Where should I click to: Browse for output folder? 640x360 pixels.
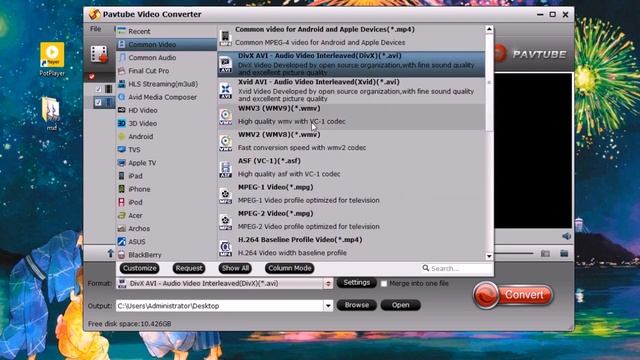357,305
